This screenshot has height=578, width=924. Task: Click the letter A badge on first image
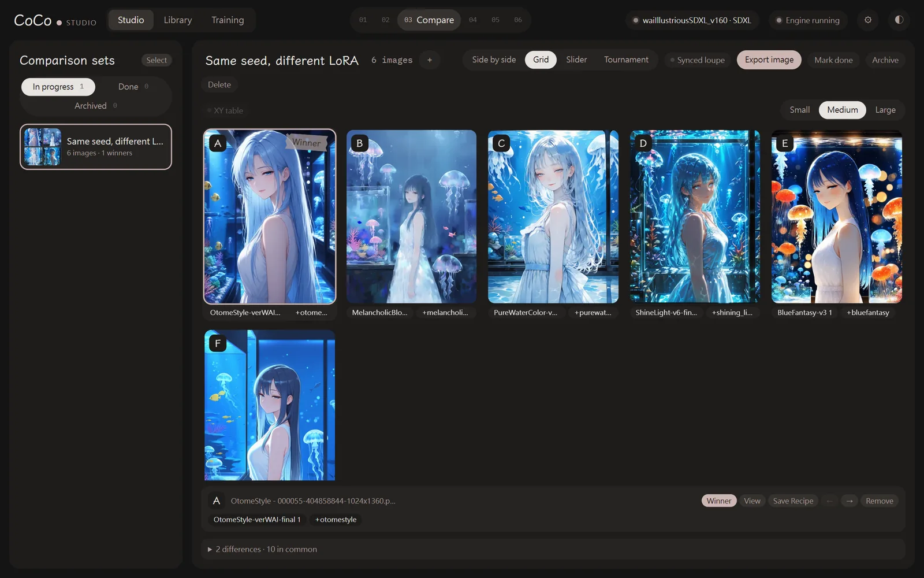[218, 143]
